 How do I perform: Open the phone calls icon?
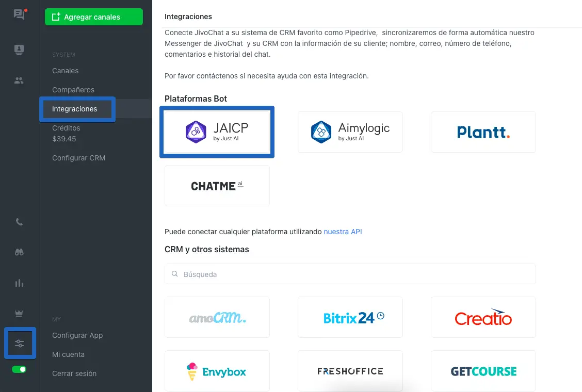[19, 222]
